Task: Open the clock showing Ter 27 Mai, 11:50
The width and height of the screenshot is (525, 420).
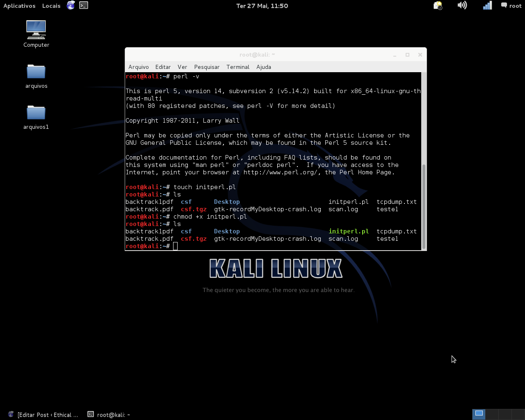Action: tap(262, 6)
